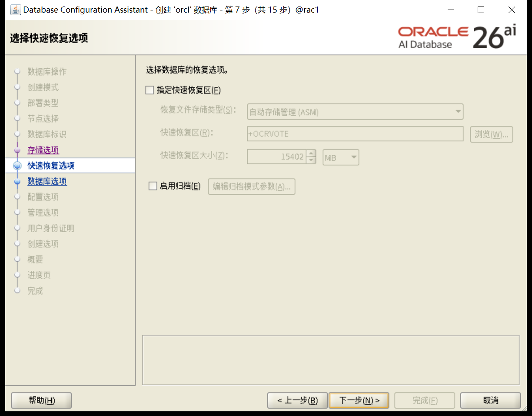Close the Database Configuration Assistant window

512,10
